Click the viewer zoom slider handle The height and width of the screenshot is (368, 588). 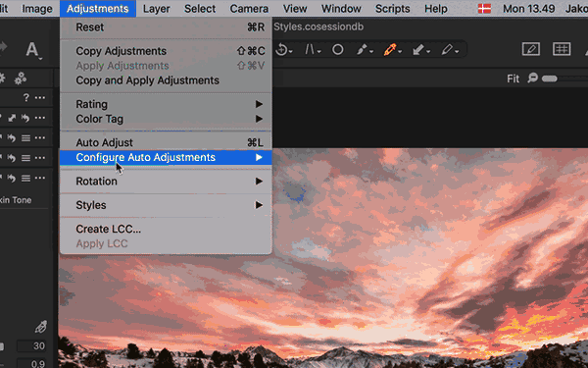coord(550,79)
